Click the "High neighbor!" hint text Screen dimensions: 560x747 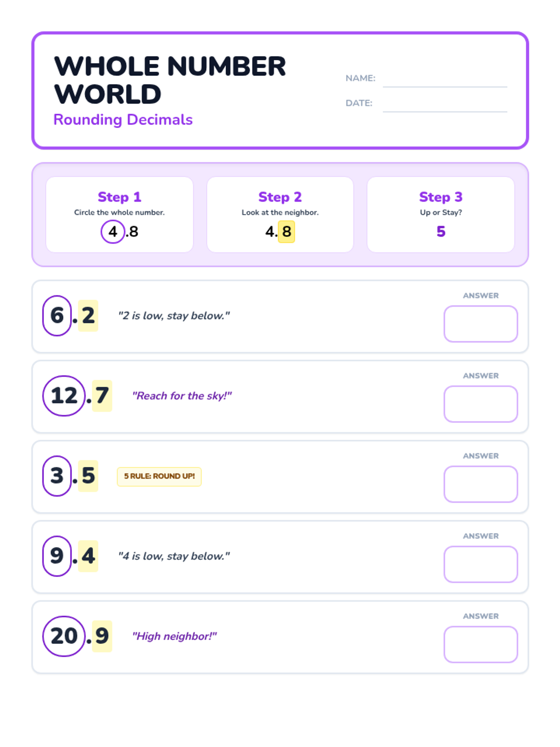point(175,636)
